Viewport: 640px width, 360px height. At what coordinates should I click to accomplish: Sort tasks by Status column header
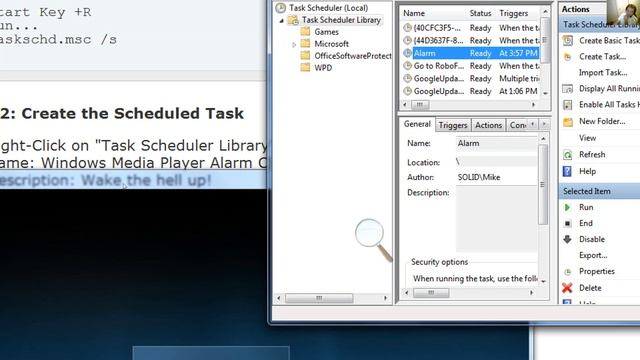pos(481,13)
